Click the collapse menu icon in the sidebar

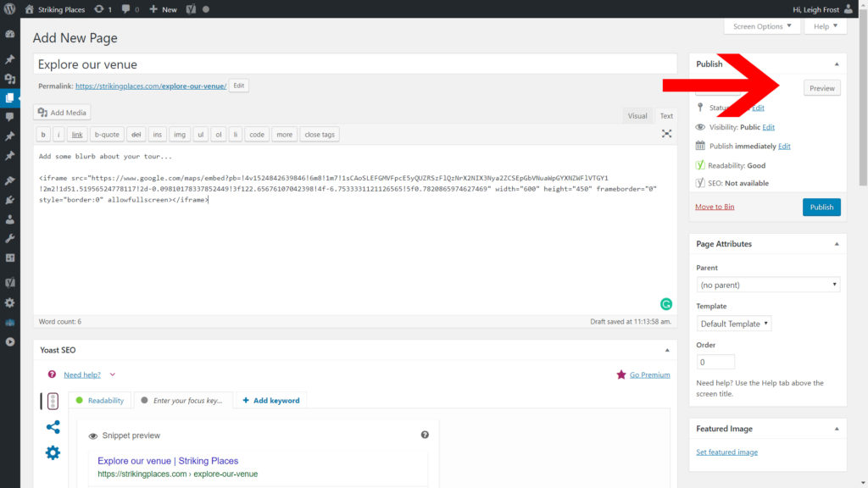[10, 342]
